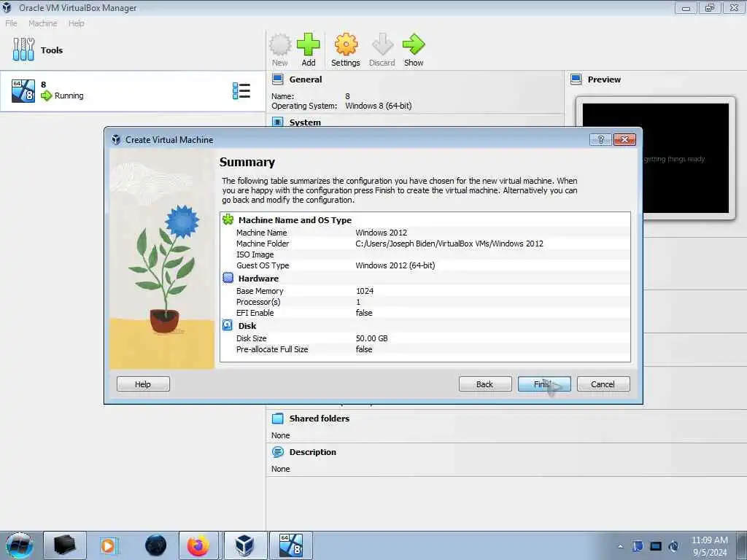Image resolution: width=747 pixels, height=560 pixels.
Task: Click the Base Memory value 1024
Action: pos(365,291)
